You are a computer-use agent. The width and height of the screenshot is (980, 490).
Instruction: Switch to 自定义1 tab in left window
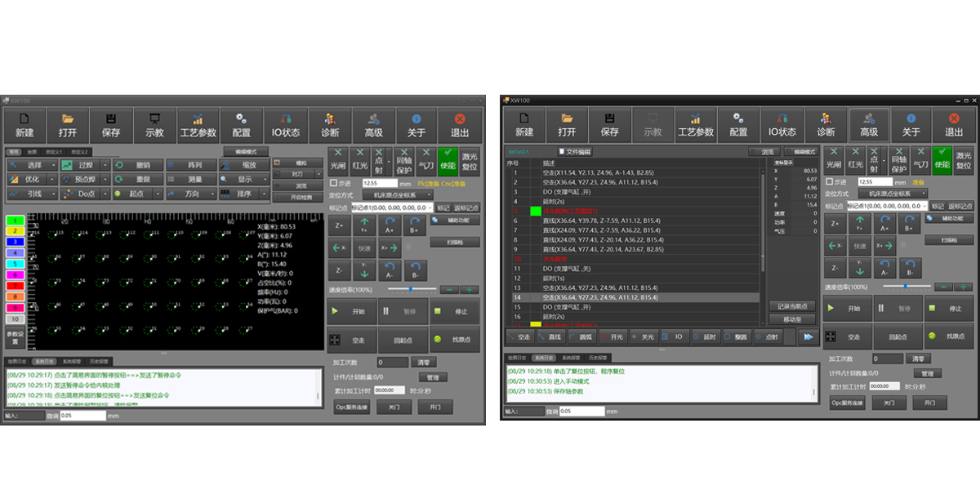point(54,151)
